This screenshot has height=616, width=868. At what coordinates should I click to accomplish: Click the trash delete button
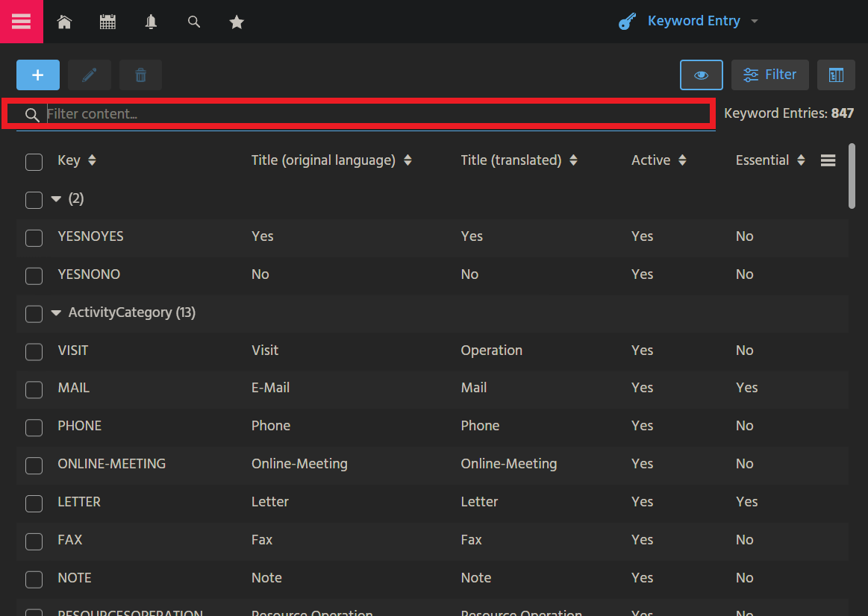click(x=140, y=75)
